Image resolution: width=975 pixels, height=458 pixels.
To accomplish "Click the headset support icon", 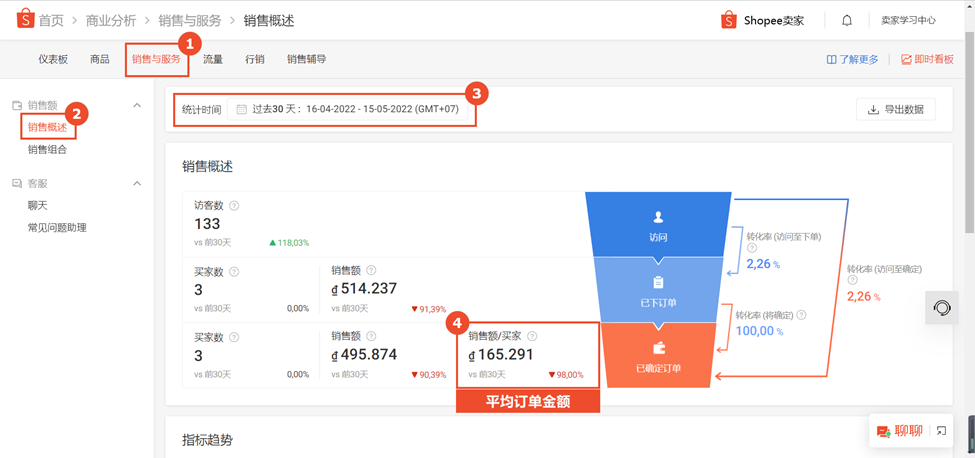I will pyautogui.click(x=942, y=307).
